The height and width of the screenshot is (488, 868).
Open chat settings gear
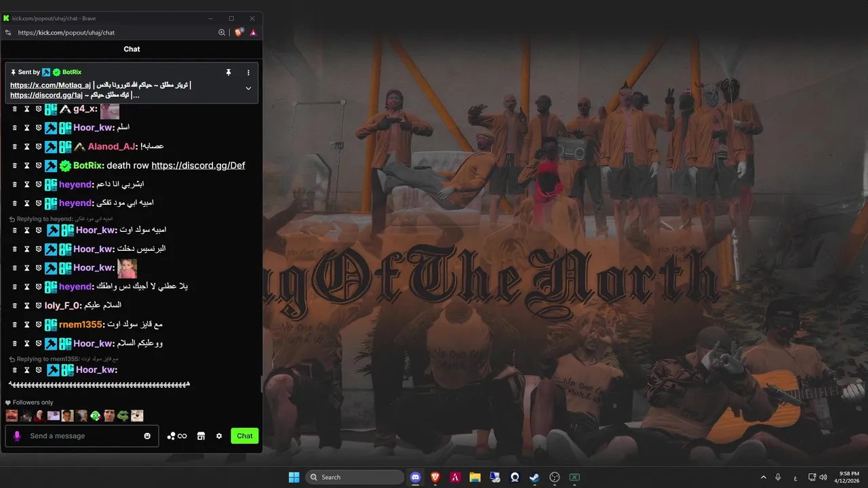click(219, 436)
